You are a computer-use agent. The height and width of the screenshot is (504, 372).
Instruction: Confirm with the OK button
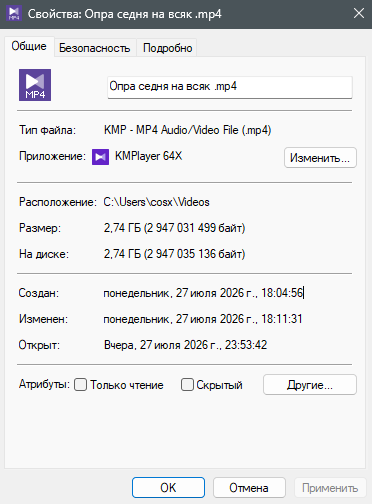[x=168, y=488]
